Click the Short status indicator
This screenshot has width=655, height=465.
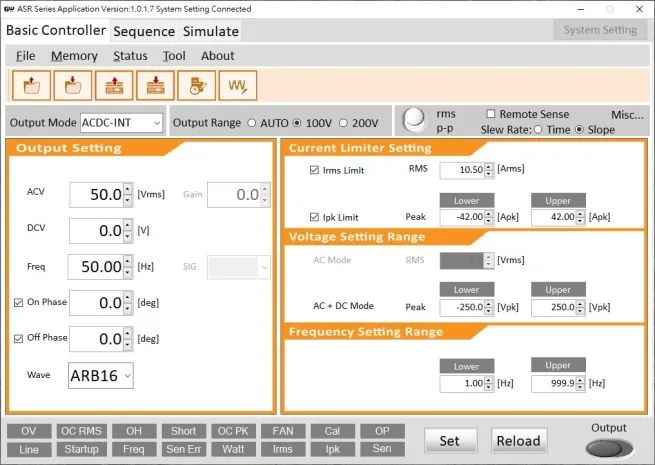(x=183, y=431)
